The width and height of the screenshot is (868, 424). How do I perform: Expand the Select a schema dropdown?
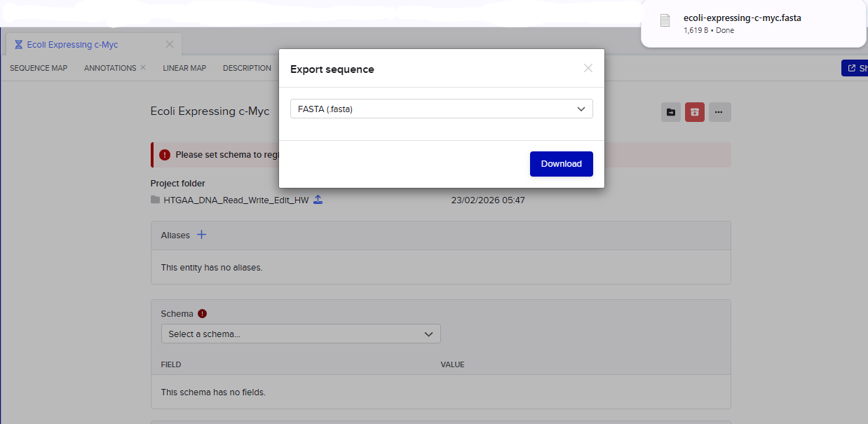pos(301,334)
